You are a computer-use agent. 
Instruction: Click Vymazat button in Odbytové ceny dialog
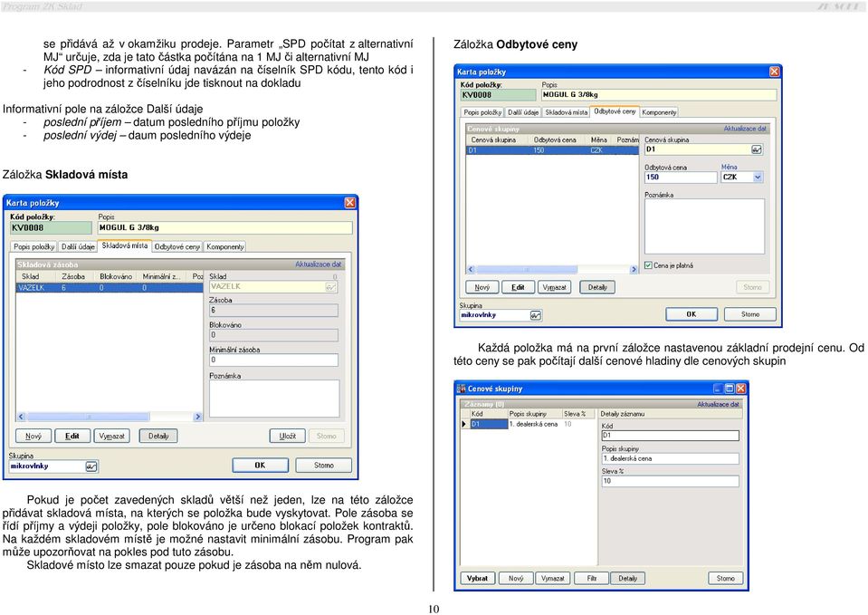coord(554,287)
